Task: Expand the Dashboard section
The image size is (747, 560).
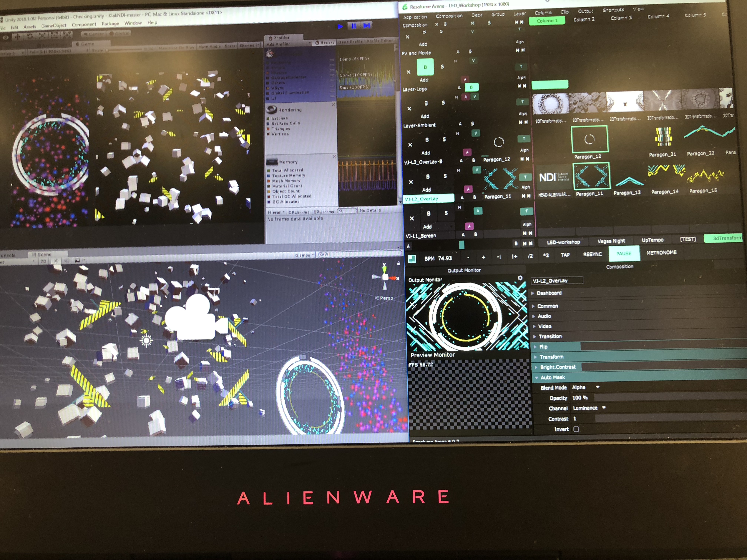Action: pyautogui.click(x=549, y=293)
